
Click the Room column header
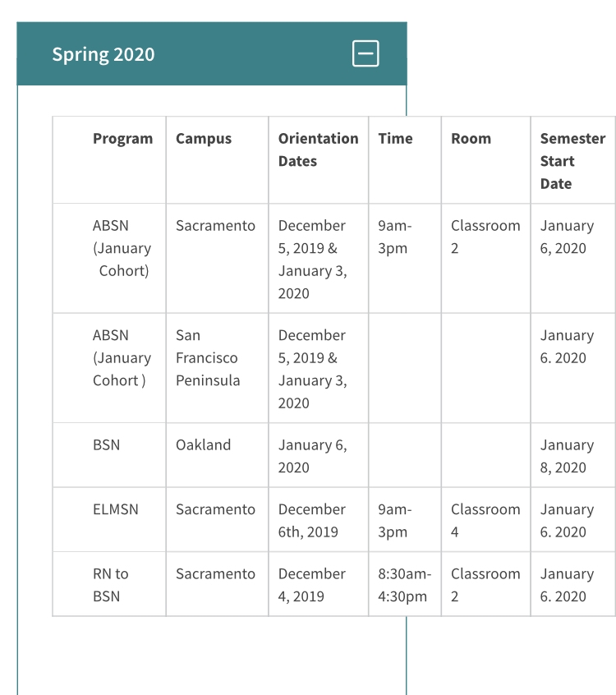(x=471, y=139)
